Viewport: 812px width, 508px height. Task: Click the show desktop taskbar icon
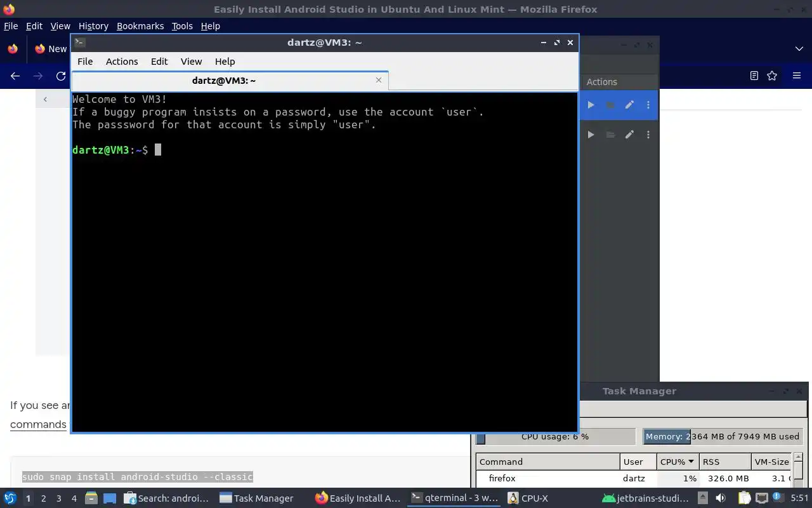coord(110,498)
